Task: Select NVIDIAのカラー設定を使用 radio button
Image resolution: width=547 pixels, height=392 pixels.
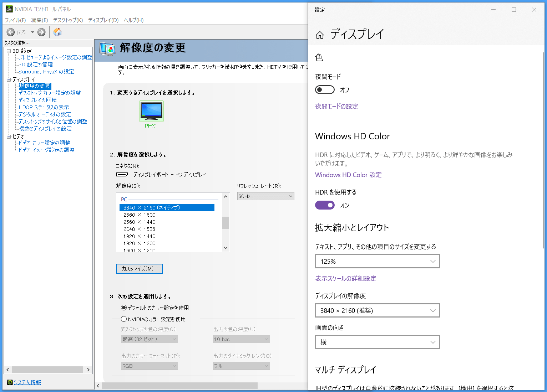Action: tap(124, 319)
